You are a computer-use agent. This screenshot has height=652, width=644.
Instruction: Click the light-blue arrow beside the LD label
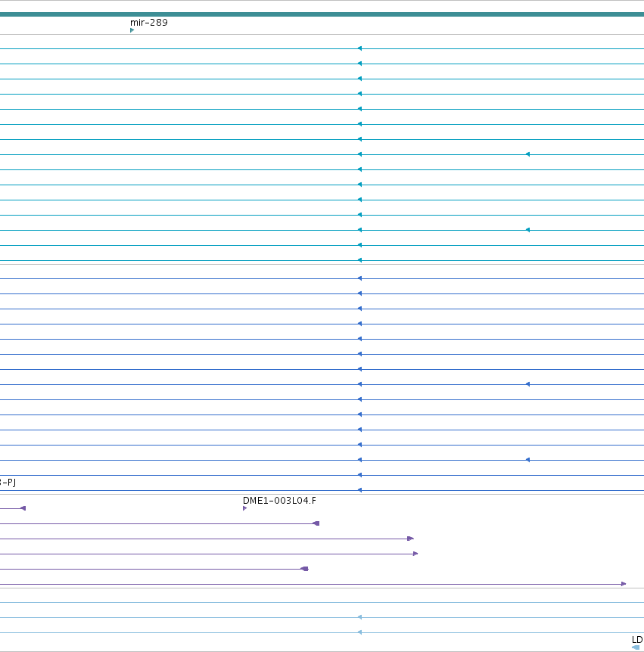coord(635,647)
